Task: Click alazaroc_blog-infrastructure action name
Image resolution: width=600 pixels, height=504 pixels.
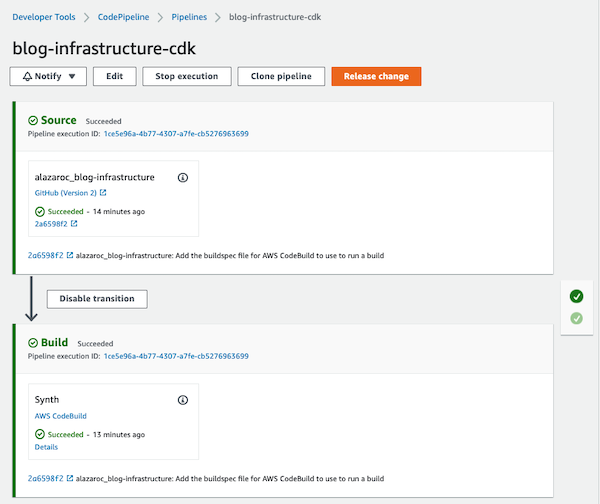Action: pyautogui.click(x=95, y=177)
